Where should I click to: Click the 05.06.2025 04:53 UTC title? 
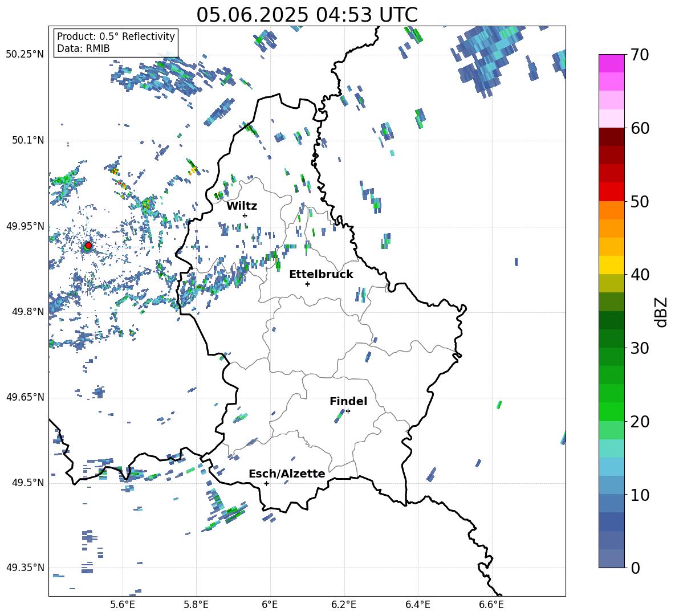[x=307, y=15]
